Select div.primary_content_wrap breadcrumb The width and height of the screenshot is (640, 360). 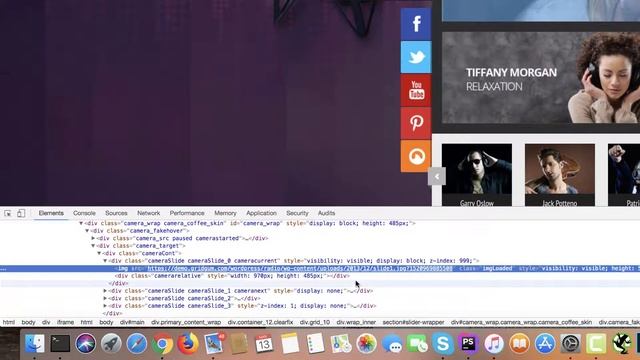(186, 322)
